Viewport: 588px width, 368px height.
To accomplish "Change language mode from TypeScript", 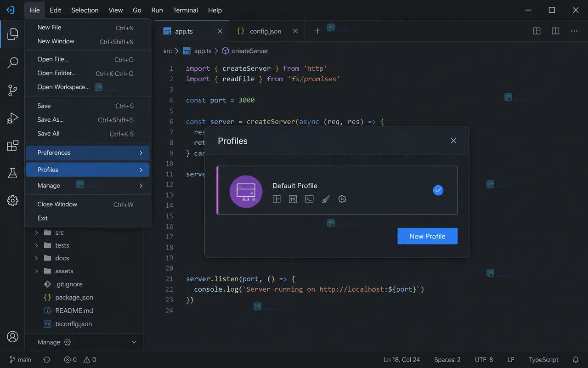I will (544, 360).
